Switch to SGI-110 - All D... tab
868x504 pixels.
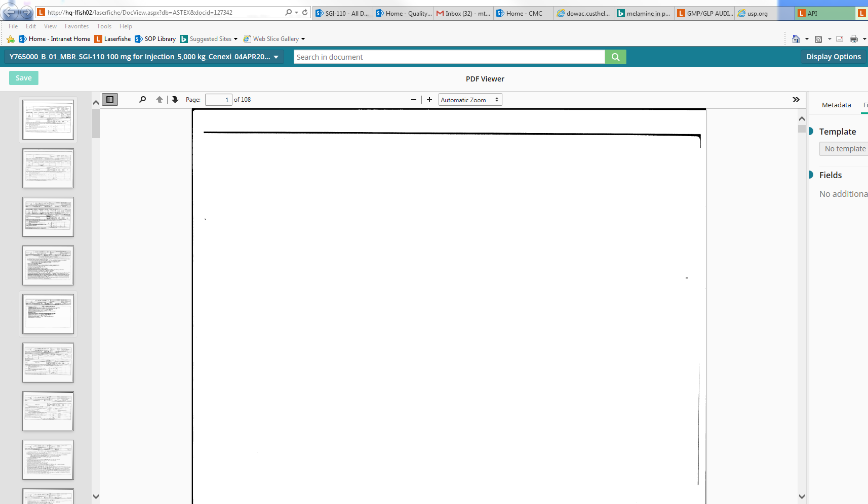(343, 14)
